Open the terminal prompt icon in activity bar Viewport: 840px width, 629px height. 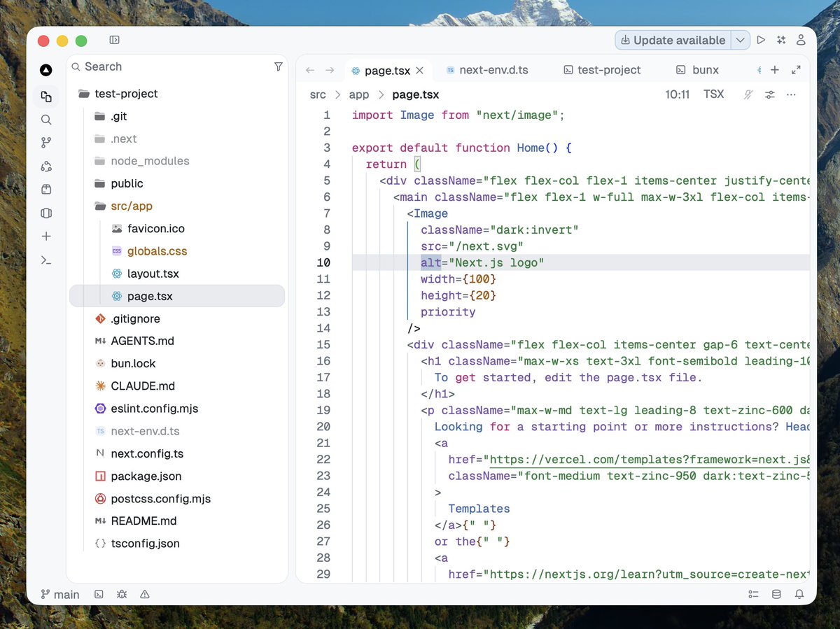point(46,260)
